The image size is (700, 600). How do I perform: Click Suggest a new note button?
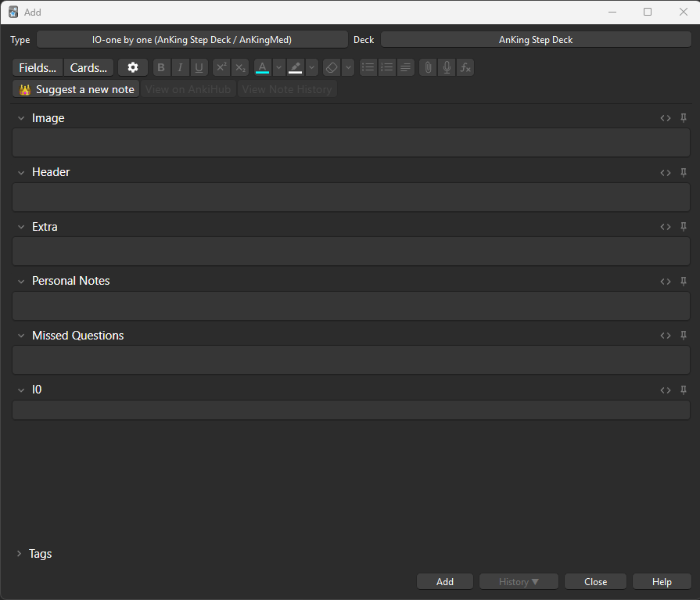click(x=76, y=89)
